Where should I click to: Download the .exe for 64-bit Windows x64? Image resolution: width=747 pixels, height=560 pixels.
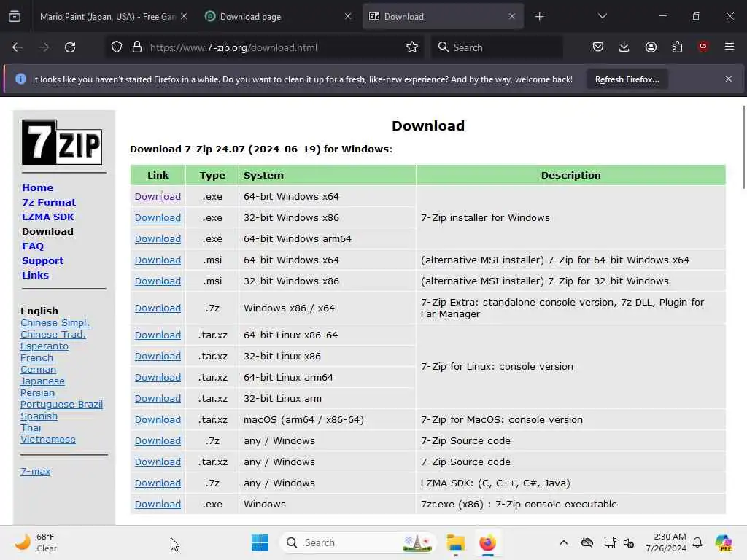click(x=158, y=197)
